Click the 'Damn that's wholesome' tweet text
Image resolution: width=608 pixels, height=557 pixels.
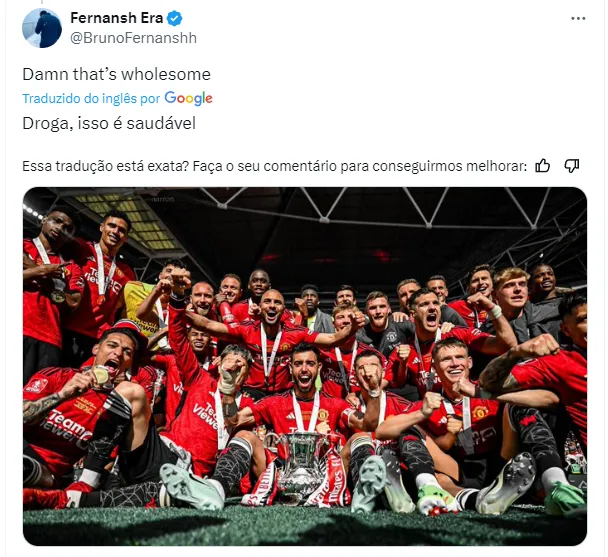coord(116,74)
